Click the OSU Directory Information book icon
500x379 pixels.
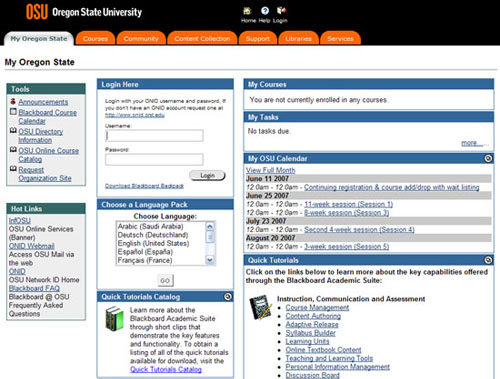pyautogui.click(x=13, y=131)
